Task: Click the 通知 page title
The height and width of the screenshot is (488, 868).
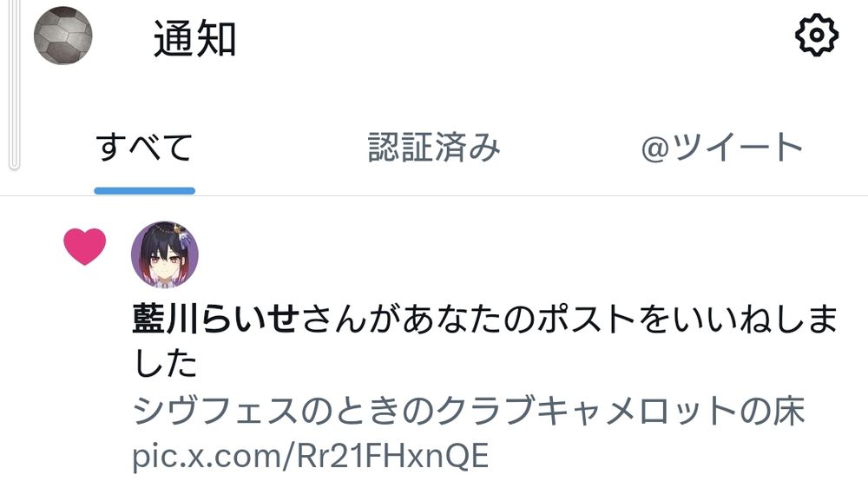Action: [194, 38]
